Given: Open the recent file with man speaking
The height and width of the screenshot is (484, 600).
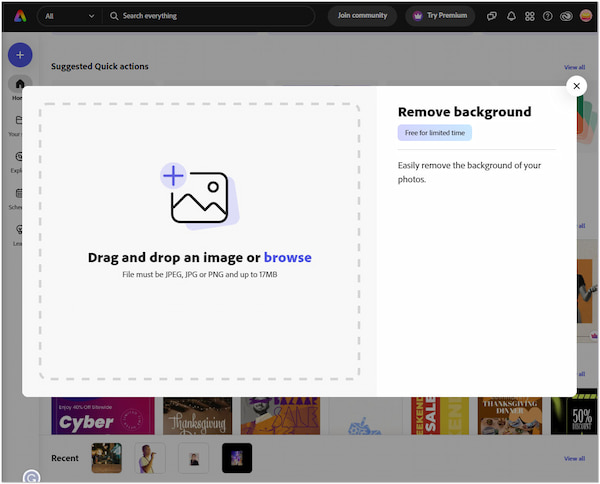Looking at the screenshot, I should click(x=150, y=458).
